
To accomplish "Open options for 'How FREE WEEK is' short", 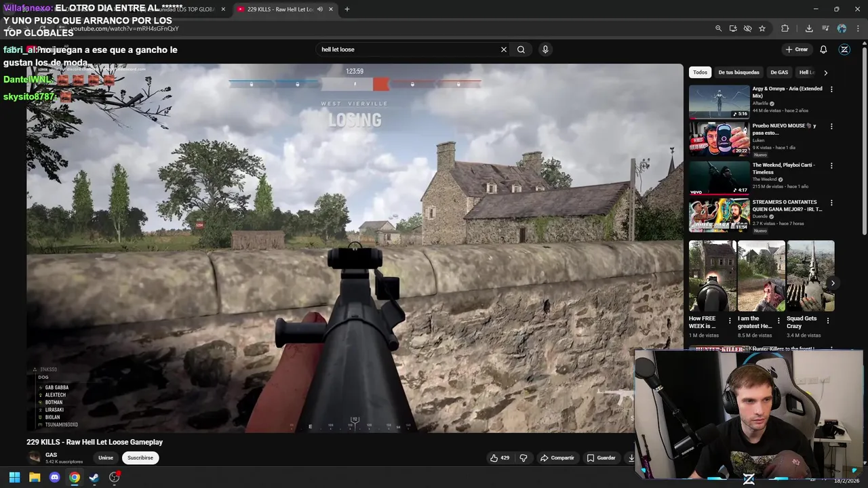I will tap(730, 321).
